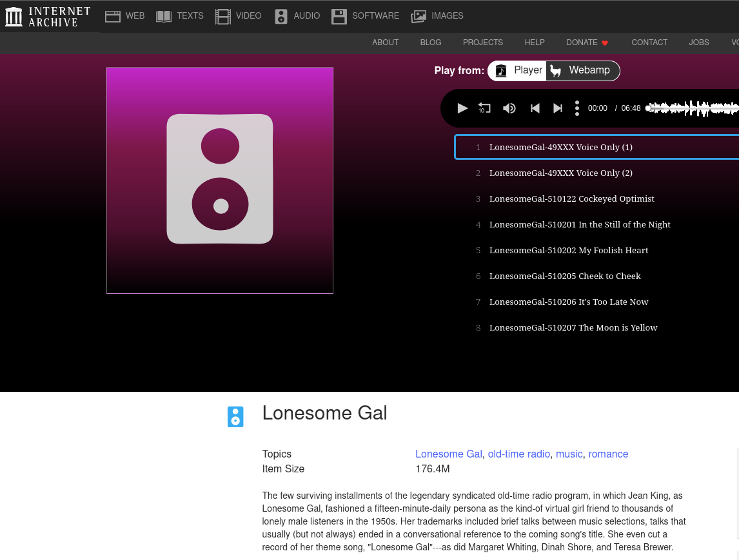Viewport: 739px width, 560px height.
Task: Open the Web section icon
Action: point(113,17)
